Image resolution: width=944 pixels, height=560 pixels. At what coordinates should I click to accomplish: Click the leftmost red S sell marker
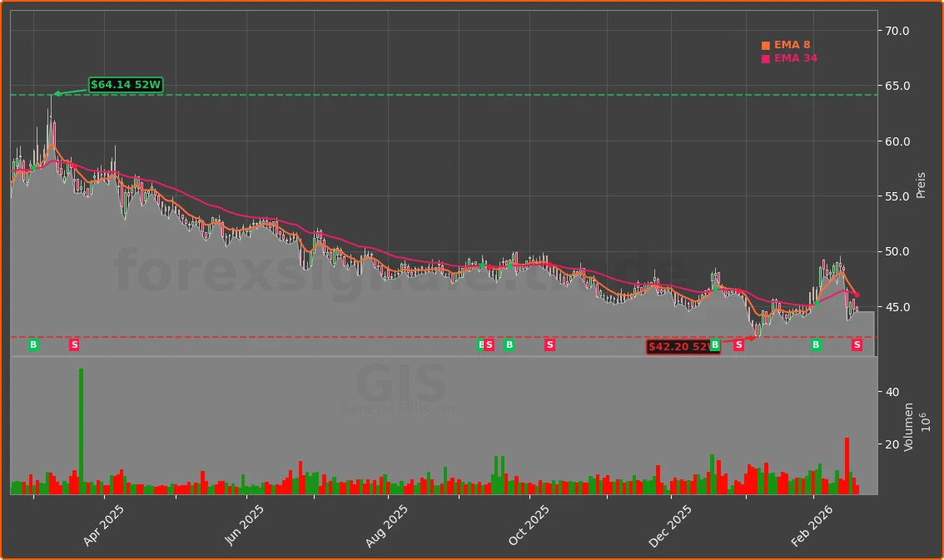tap(74, 344)
